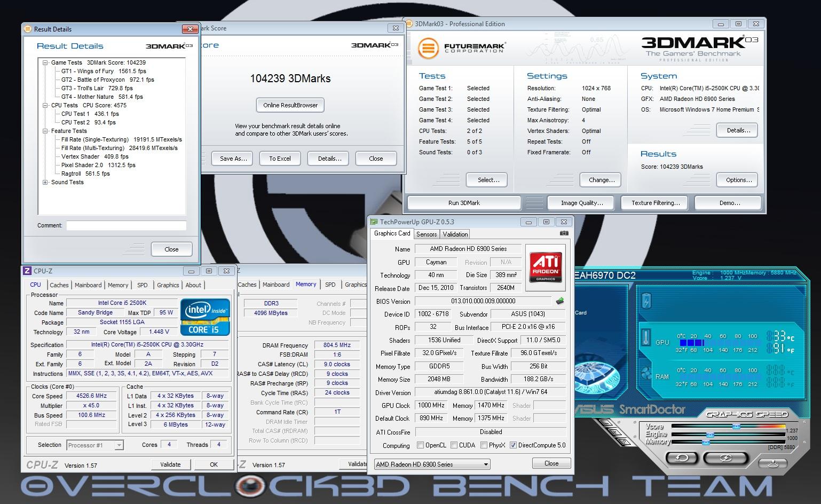Collapse the Game Tests tree node
The height and width of the screenshot is (504, 821).
point(46,62)
